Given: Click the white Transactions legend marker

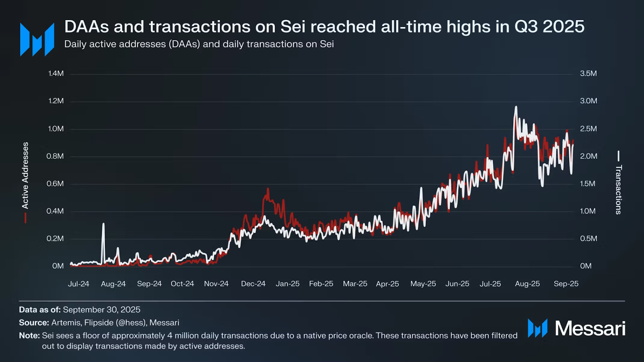Looking at the screenshot, I should [x=618, y=156].
